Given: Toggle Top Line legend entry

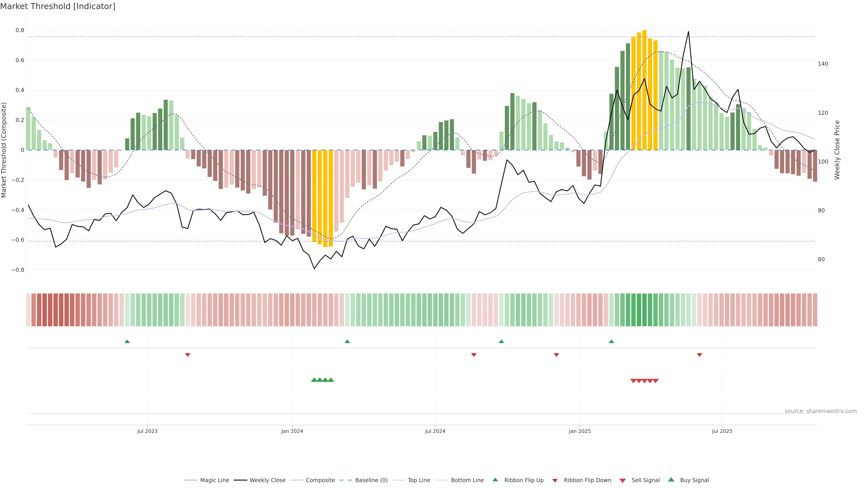Looking at the screenshot, I should [x=419, y=480].
